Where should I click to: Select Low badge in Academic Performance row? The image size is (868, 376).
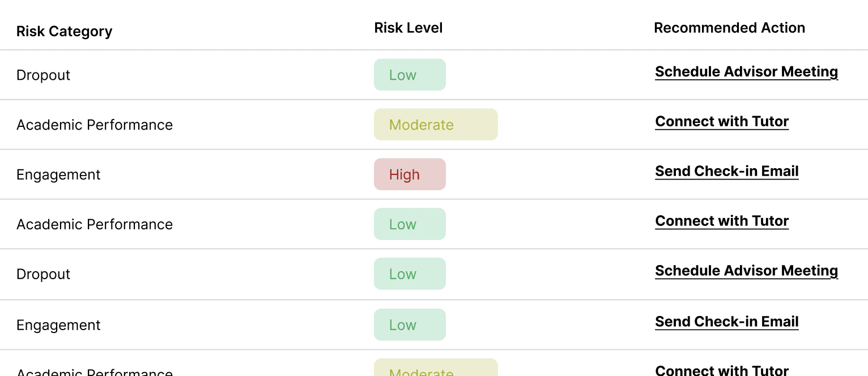[x=410, y=224]
